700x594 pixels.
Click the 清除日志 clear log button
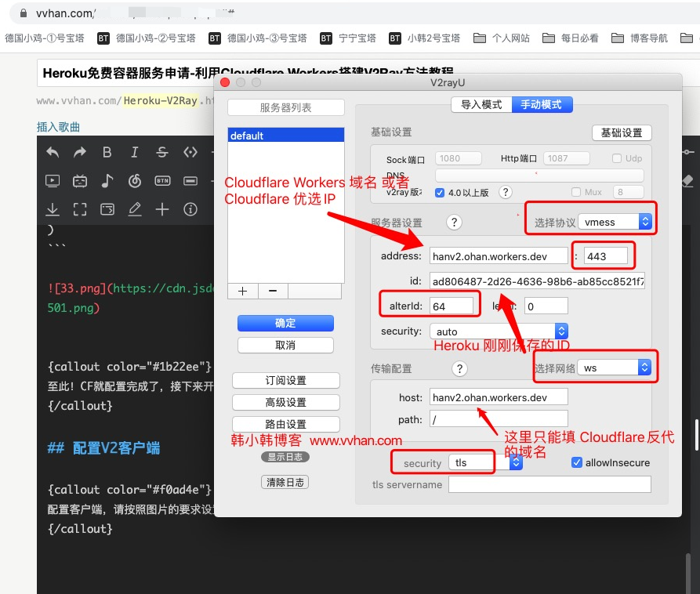point(285,482)
